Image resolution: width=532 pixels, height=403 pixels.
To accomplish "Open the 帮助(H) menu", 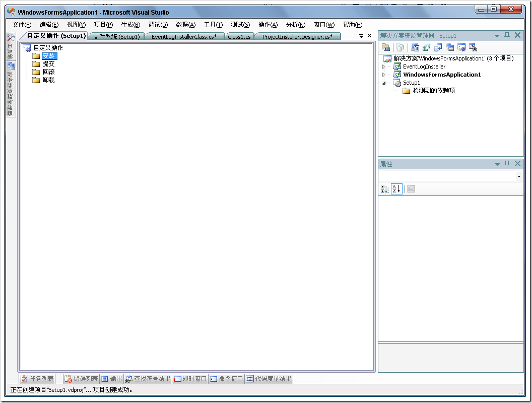I will pyautogui.click(x=353, y=24).
